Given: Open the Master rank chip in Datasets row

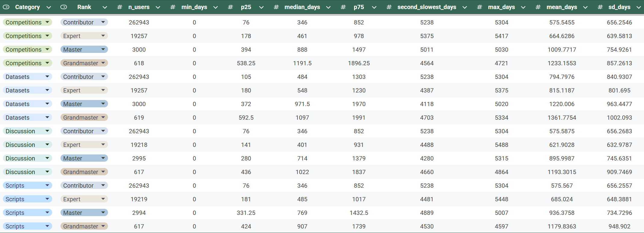Looking at the screenshot, I should (x=84, y=104).
